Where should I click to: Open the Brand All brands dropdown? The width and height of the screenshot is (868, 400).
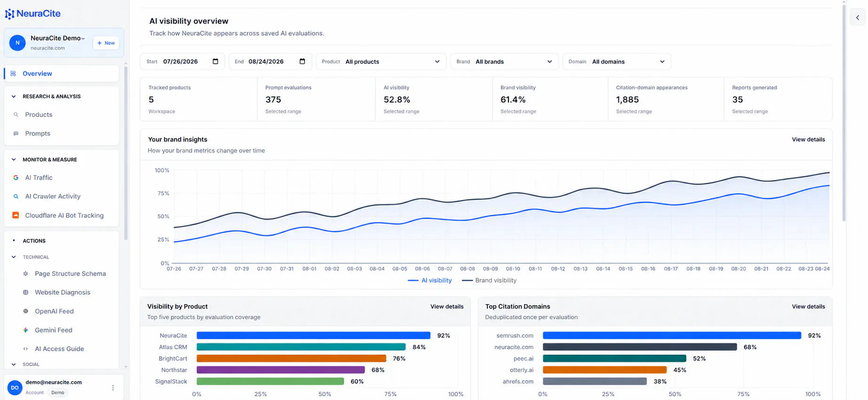click(x=504, y=62)
